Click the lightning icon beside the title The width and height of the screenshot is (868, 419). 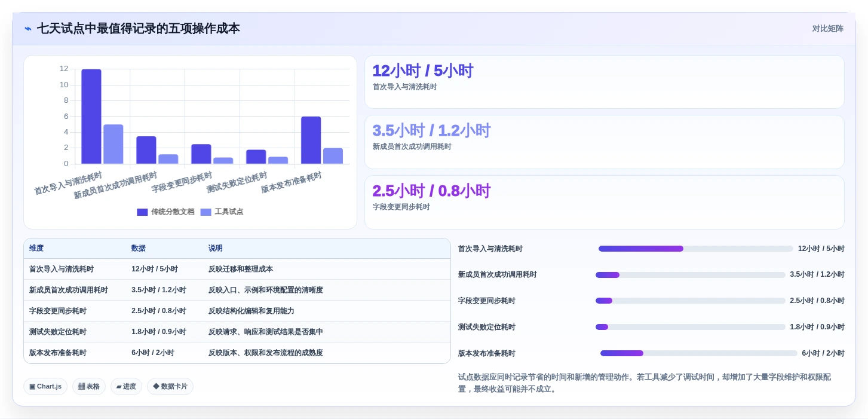[28, 29]
